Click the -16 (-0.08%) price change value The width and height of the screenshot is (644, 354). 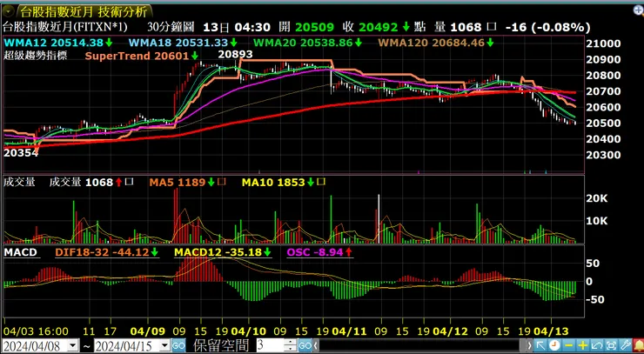tap(548, 28)
